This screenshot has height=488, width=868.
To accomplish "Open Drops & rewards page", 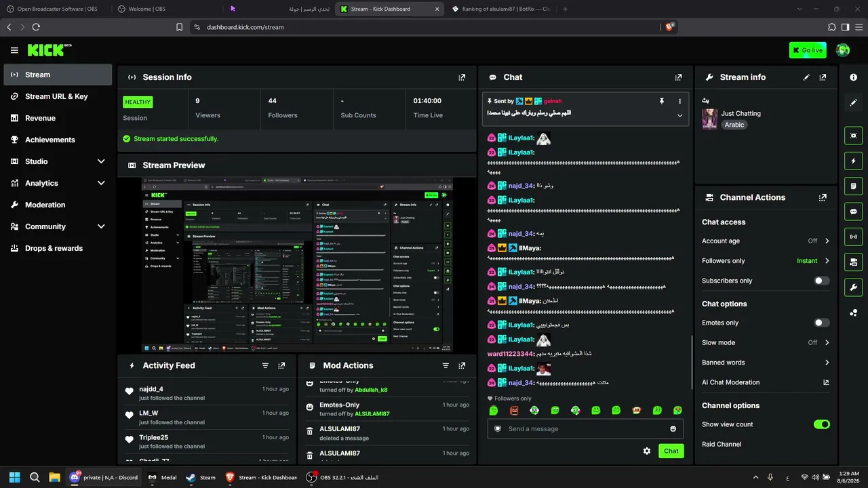I will [x=58, y=248].
